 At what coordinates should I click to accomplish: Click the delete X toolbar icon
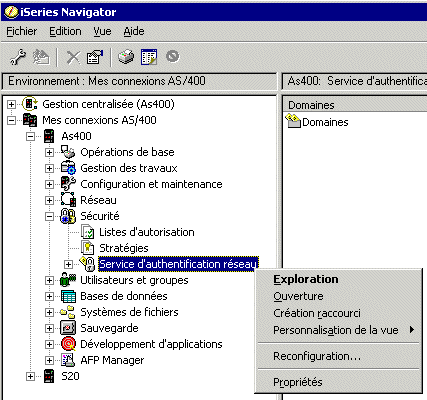tap(73, 57)
